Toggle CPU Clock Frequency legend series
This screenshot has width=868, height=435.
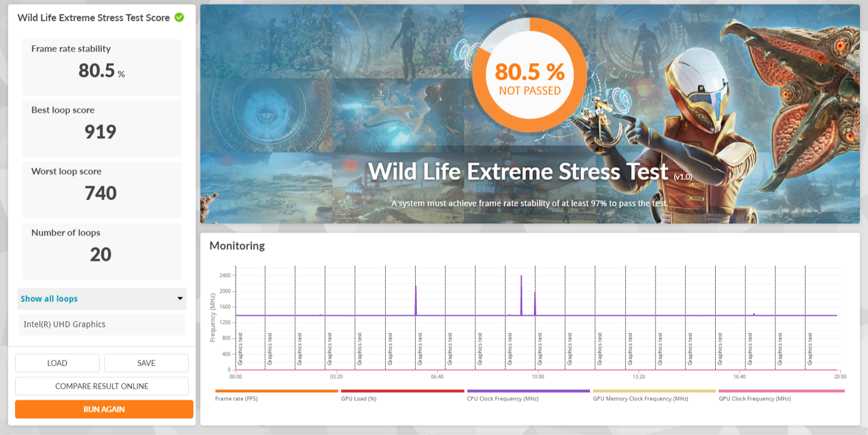[x=528, y=396]
